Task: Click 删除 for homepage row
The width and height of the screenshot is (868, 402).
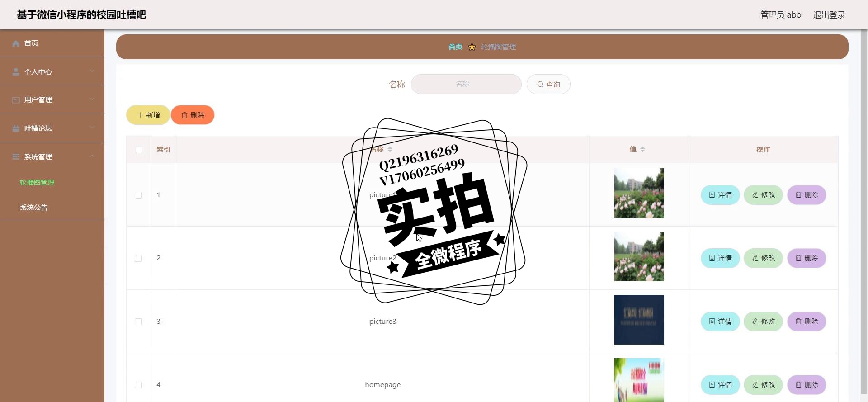Action: [807, 385]
